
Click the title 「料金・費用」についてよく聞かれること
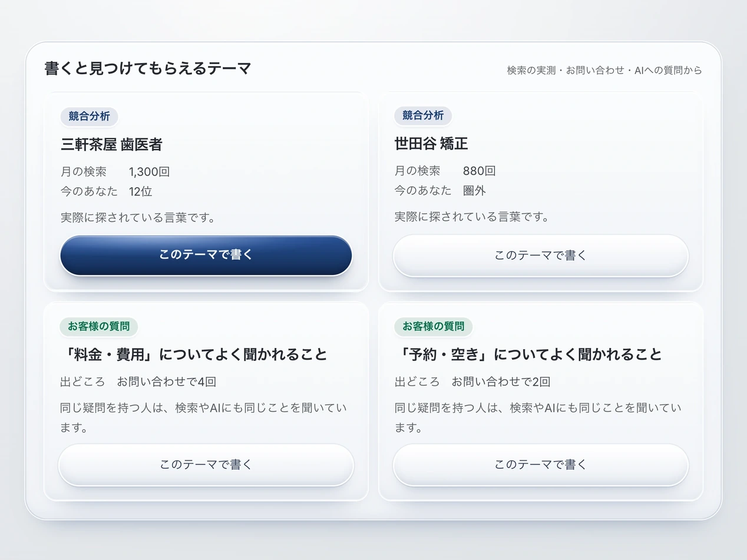(x=194, y=354)
